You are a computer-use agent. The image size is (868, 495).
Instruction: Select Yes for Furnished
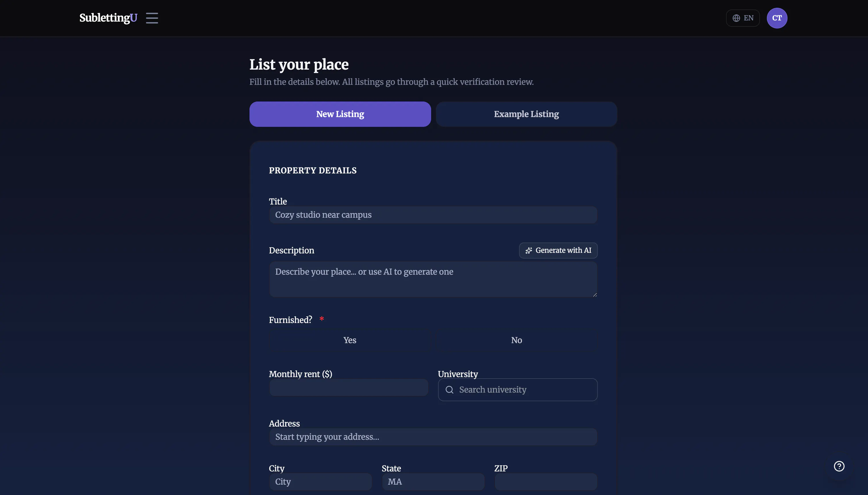coord(349,340)
